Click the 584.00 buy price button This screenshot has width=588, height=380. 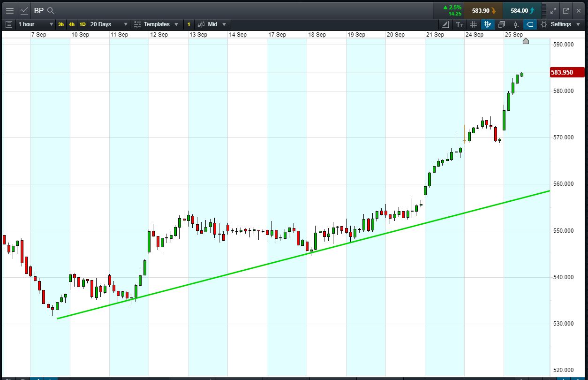pos(522,10)
